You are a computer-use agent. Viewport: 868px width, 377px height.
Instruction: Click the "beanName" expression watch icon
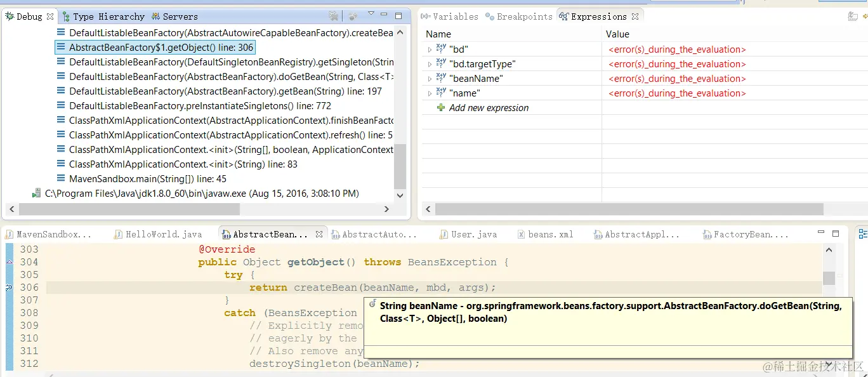click(x=441, y=77)
